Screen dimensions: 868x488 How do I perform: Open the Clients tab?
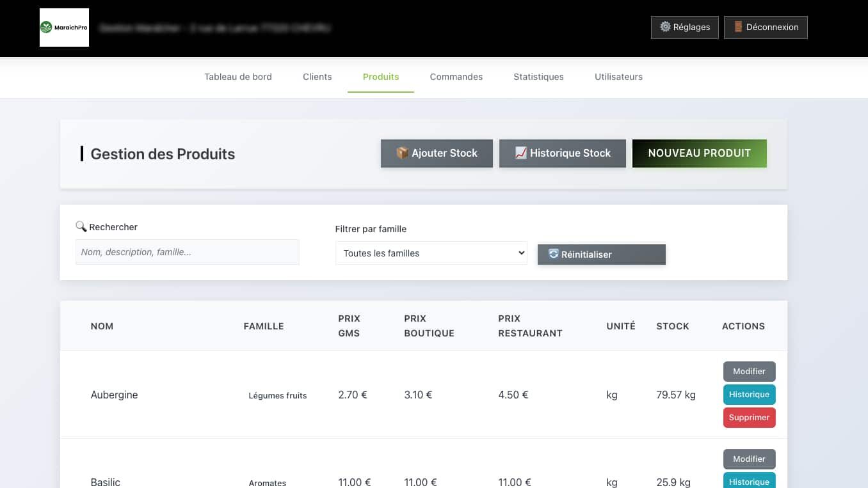point(317,77)
